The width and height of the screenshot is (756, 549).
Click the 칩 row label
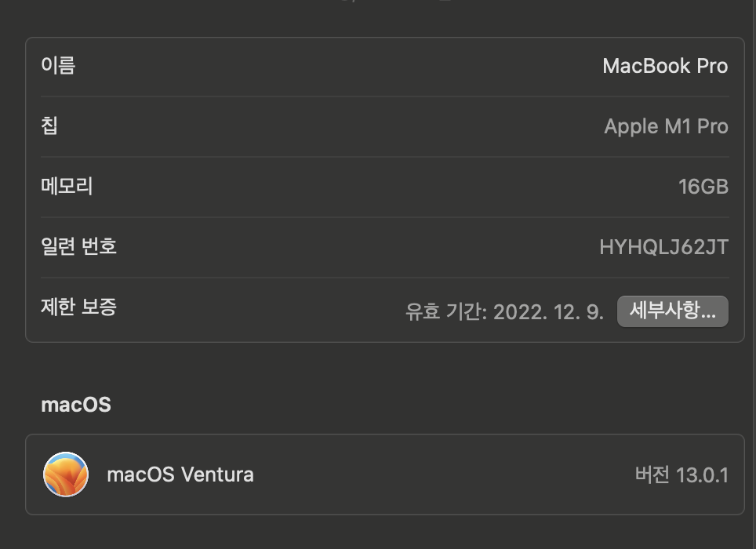click(x=49, y=125)
